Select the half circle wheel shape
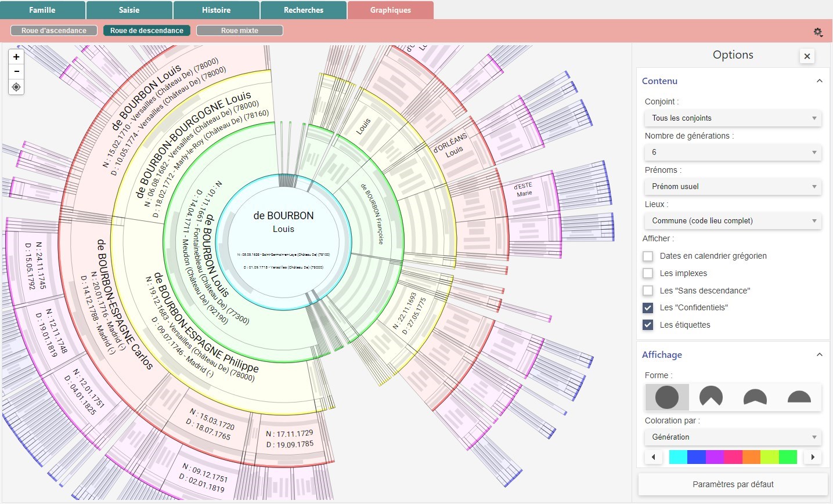 (x=799, y=397)
